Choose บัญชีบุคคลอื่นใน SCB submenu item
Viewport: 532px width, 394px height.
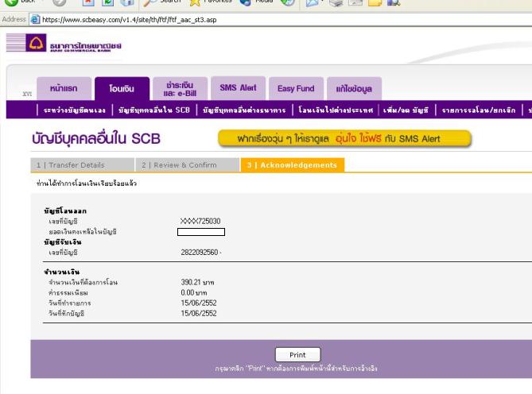[x=154, y=110]
